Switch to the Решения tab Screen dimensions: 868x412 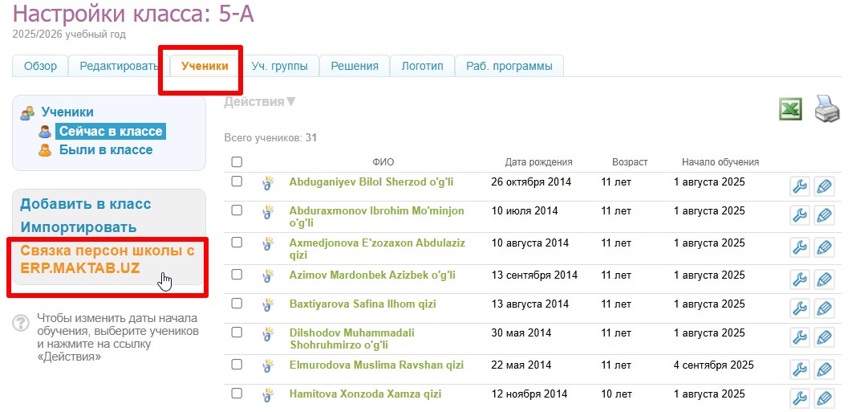click(x=355, y=66)
